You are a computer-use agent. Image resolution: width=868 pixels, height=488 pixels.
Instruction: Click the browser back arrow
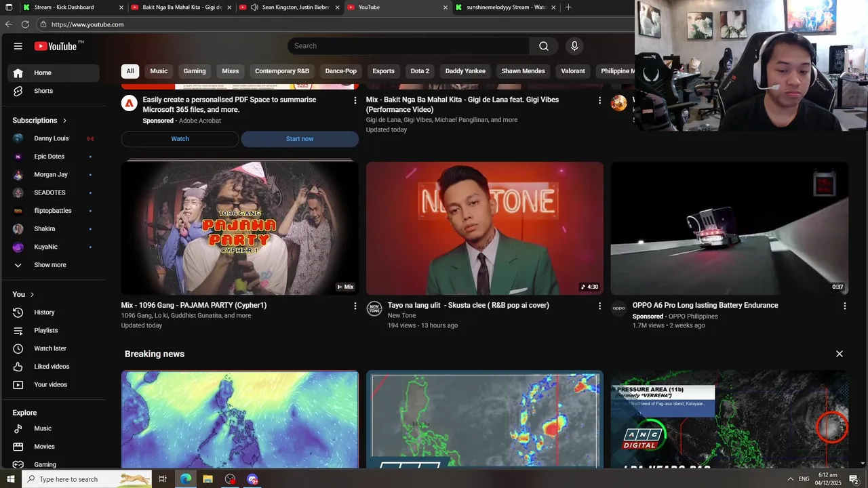click(x=9, y=24)
